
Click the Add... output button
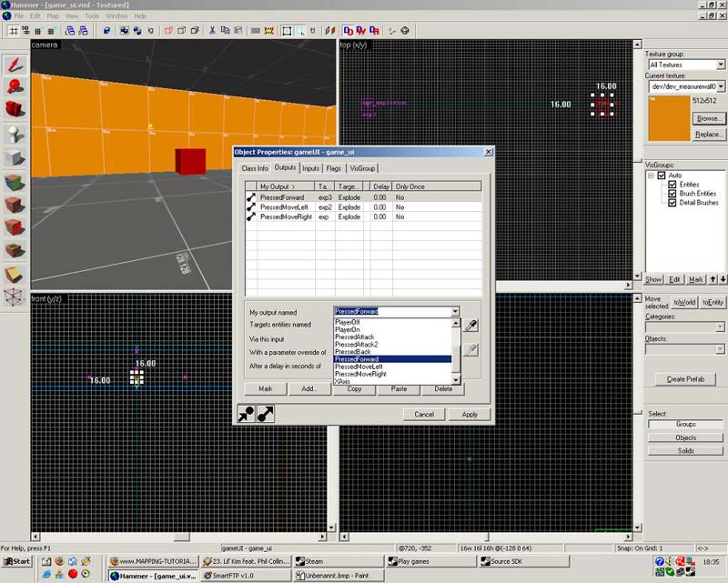pyautogui.click(x=309, y=389)
